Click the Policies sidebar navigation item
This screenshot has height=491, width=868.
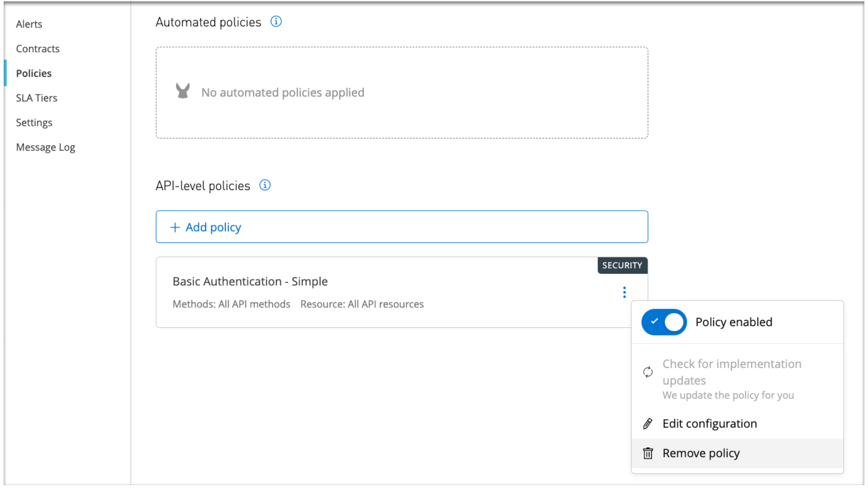coord(34,73)
